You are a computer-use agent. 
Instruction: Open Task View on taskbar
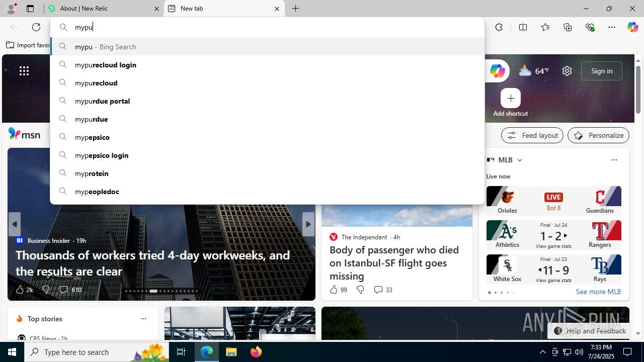181,352
